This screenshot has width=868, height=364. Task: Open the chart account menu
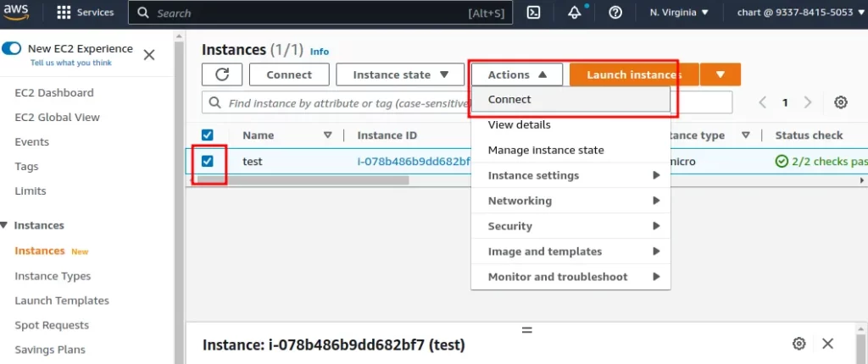tap(800, 12)
